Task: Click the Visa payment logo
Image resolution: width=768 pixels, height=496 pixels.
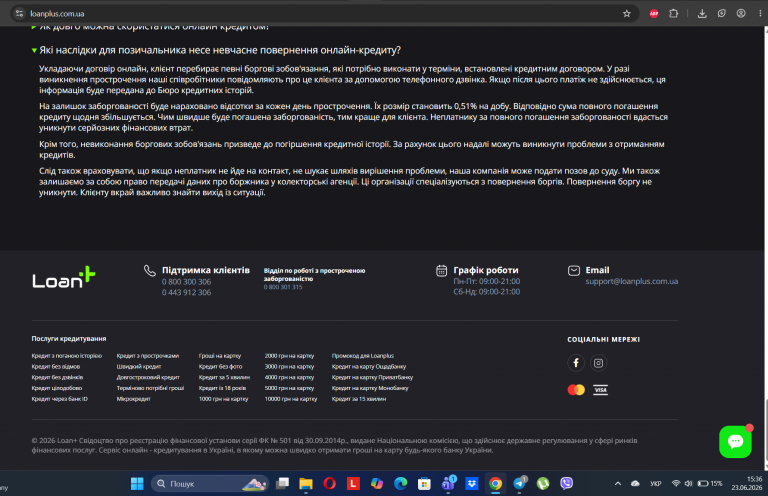Action: (600, 390)
